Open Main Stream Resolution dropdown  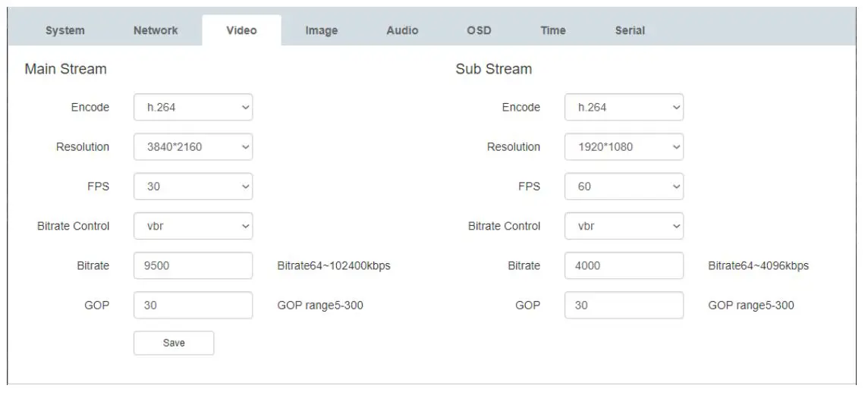tap(193, 147)
